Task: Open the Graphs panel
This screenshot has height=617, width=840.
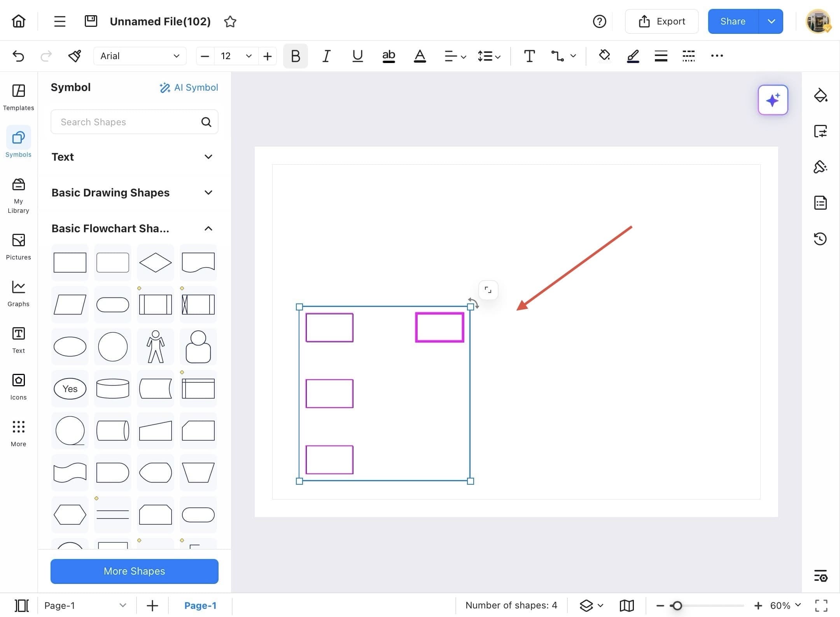Action: point(18,292)
